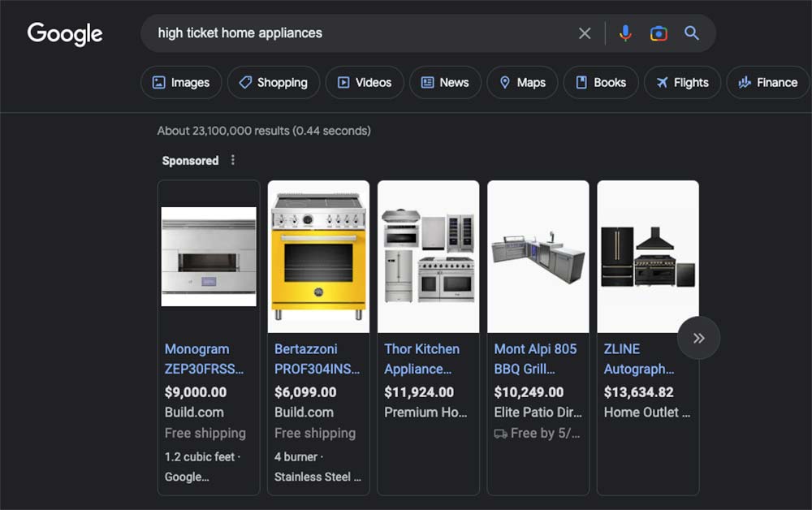Click Build.com under the Bertazzoni listing
The height and width of the screenshot is (510, 812).
(x=304, y=413)
